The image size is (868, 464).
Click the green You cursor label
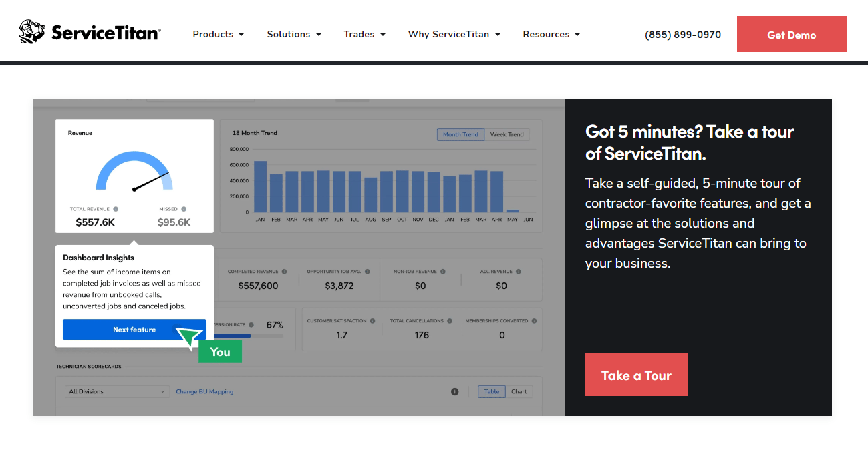click(220, 352)
